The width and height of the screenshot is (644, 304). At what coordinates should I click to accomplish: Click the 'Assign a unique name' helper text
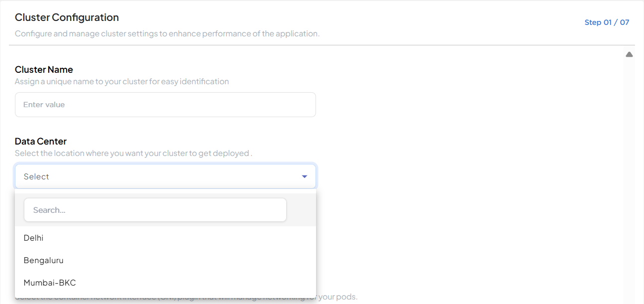click(122, 81)
